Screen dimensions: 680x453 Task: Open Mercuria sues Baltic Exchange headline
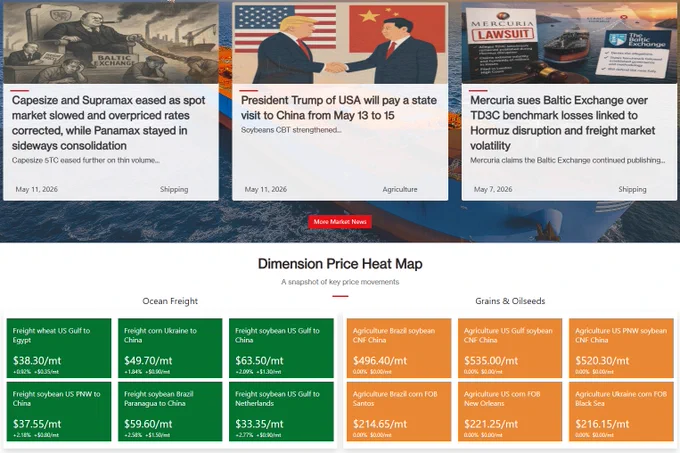562,123
